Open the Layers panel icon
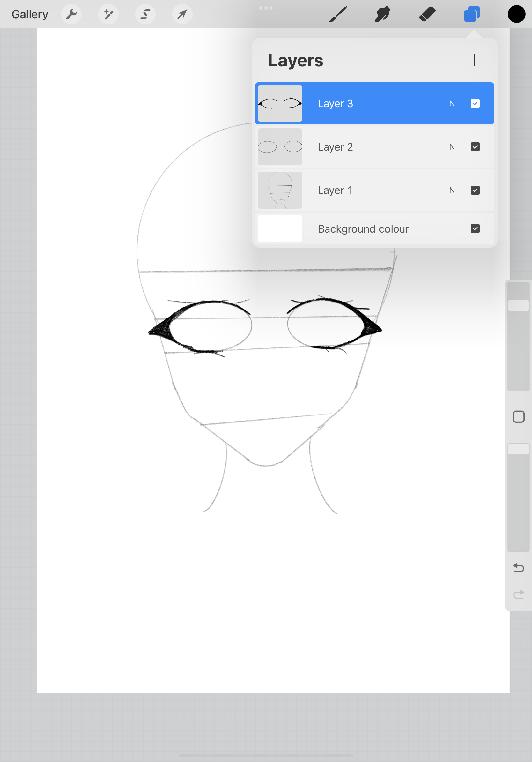 [x=472, y=14]
